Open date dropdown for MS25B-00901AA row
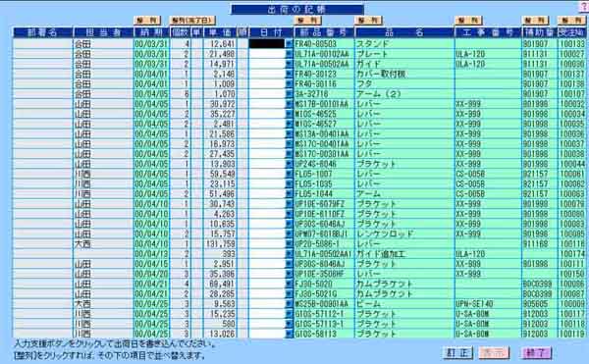This screenshot has height=364, width=589. 289,304
